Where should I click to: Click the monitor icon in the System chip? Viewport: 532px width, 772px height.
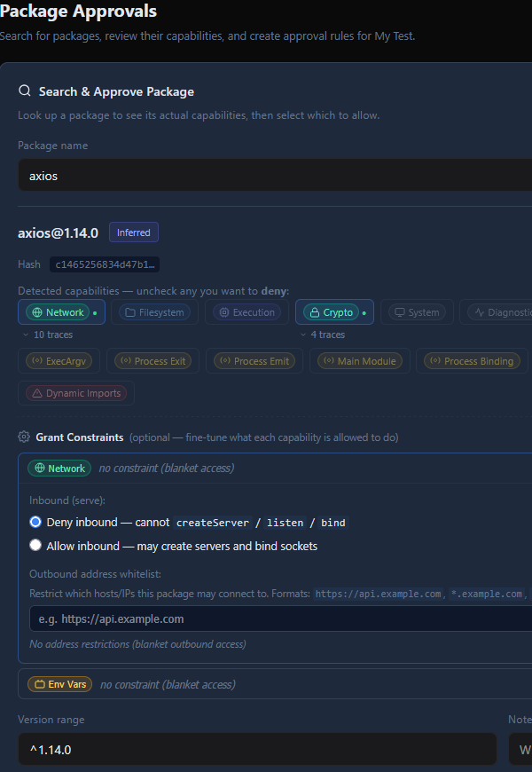pos(400,312)
